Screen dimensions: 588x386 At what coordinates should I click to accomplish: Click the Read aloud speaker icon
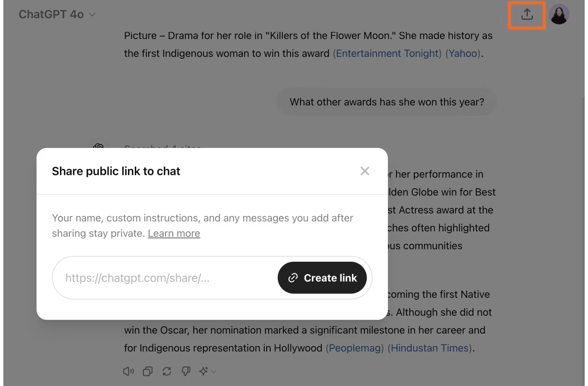tap(128, 371)
